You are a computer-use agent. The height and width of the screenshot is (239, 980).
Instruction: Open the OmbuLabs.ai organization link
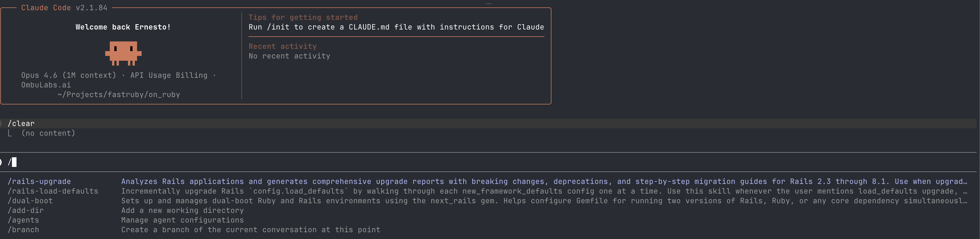pyautogui.click(x=45, y=85)
